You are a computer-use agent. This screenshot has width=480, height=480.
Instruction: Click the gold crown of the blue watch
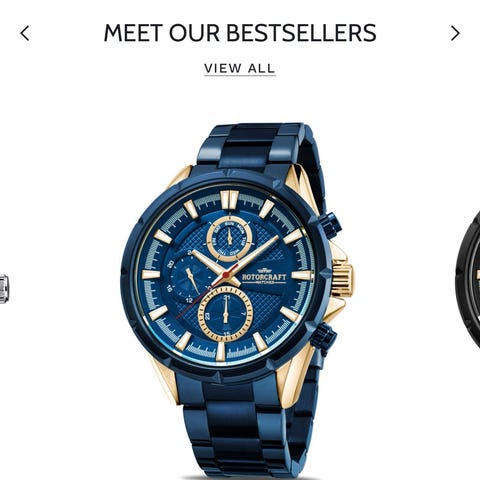tap(342, 278)
